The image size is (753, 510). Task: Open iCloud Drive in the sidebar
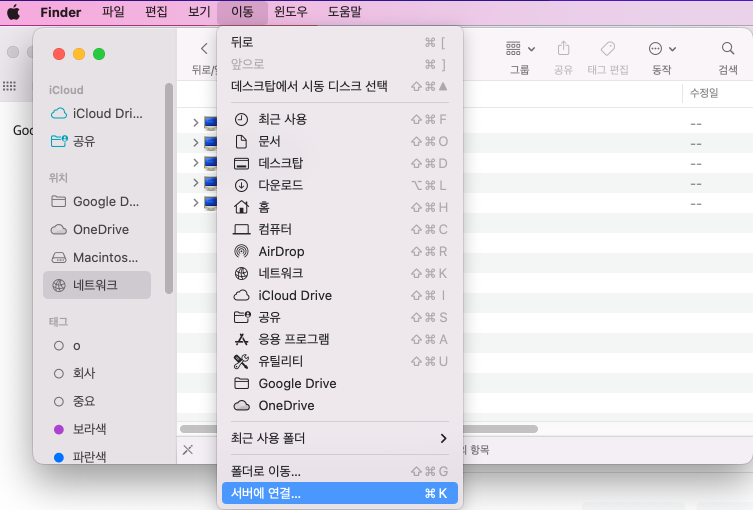click(x=97, y=113)
